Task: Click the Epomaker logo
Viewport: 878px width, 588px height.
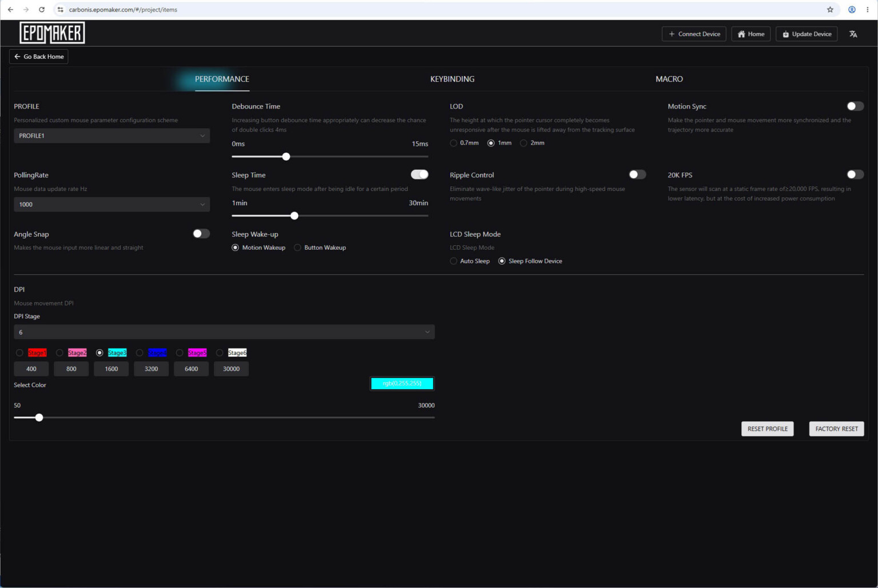Action: click(x=52, y=33)
